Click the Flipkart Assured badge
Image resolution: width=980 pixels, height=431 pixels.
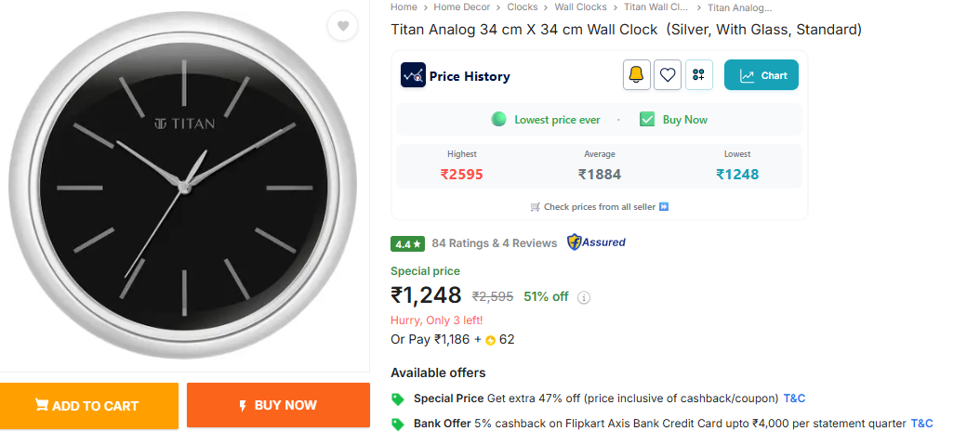tap(596, 242)
